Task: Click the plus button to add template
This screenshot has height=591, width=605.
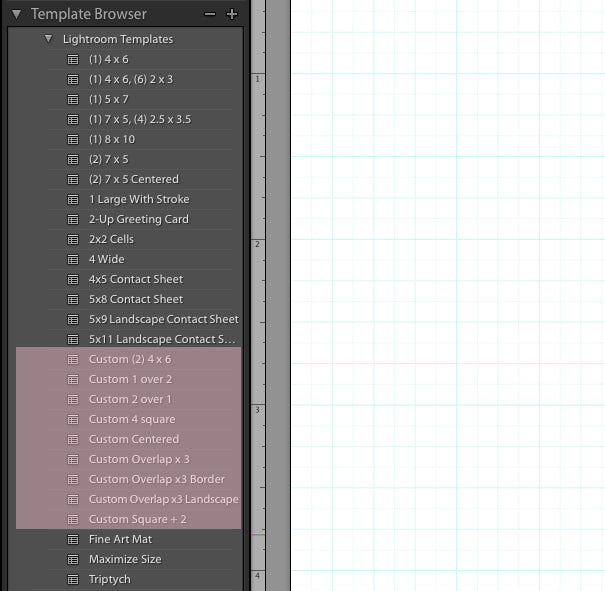Action: click(232, 14)
